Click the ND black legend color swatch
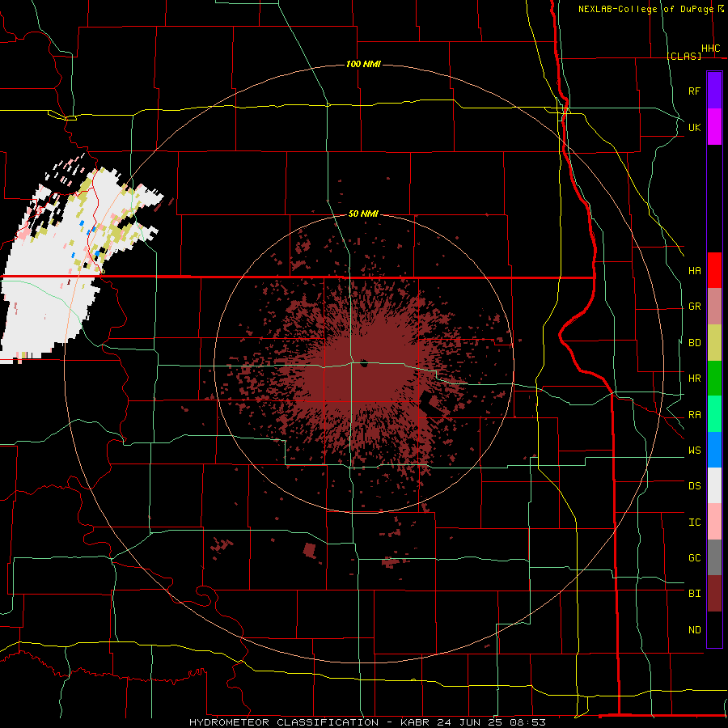The height and width of the screenshot is (728, 728). (x=714, y=629)
